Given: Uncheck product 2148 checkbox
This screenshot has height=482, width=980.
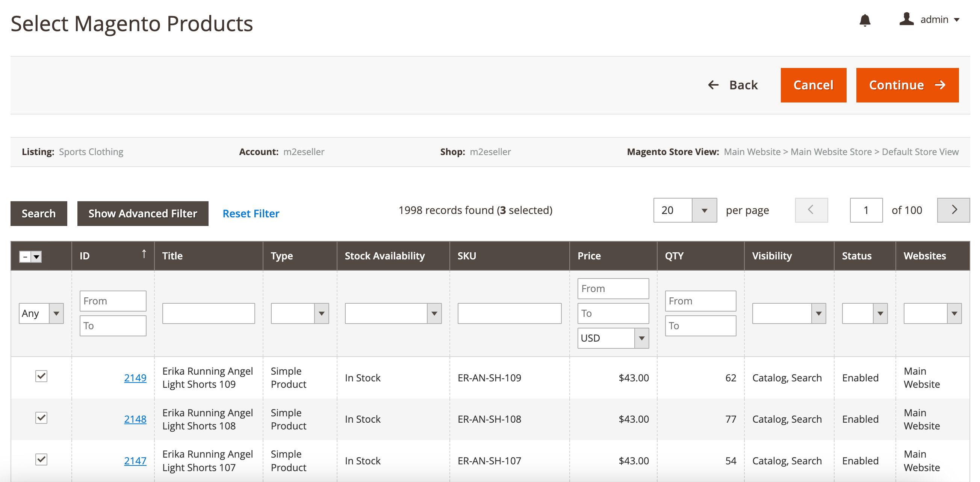Looking at the screenshot, I should click(x=41, y=418).
